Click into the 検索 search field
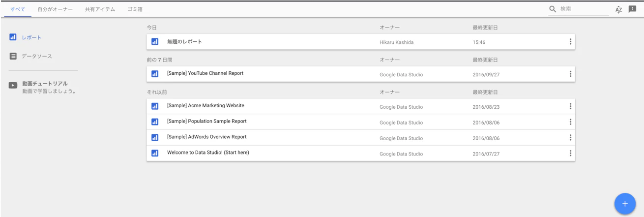Image resolution: width=644 pixels, height=217 pixels. 583,9
